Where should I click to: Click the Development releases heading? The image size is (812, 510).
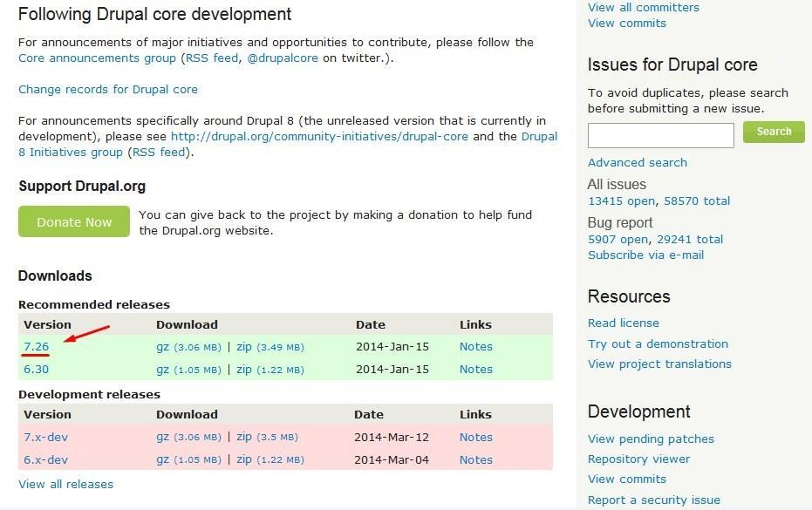coord(90,395)
